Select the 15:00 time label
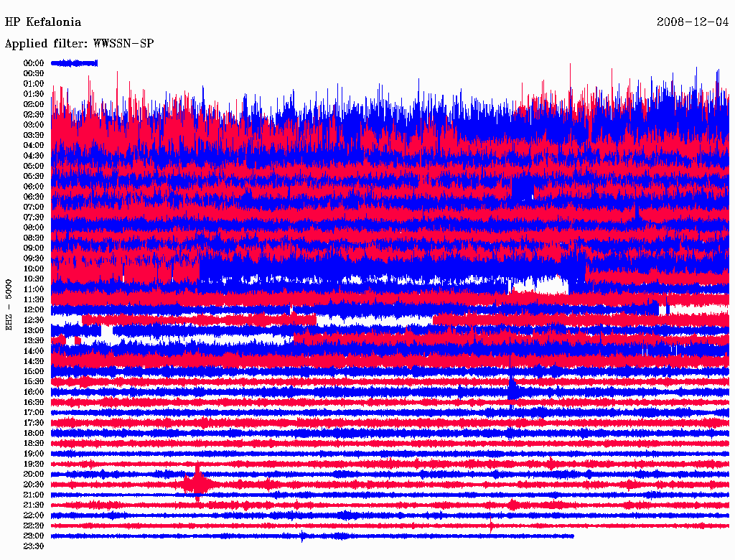This screenshot has height=560, width=735. [34, 372]
